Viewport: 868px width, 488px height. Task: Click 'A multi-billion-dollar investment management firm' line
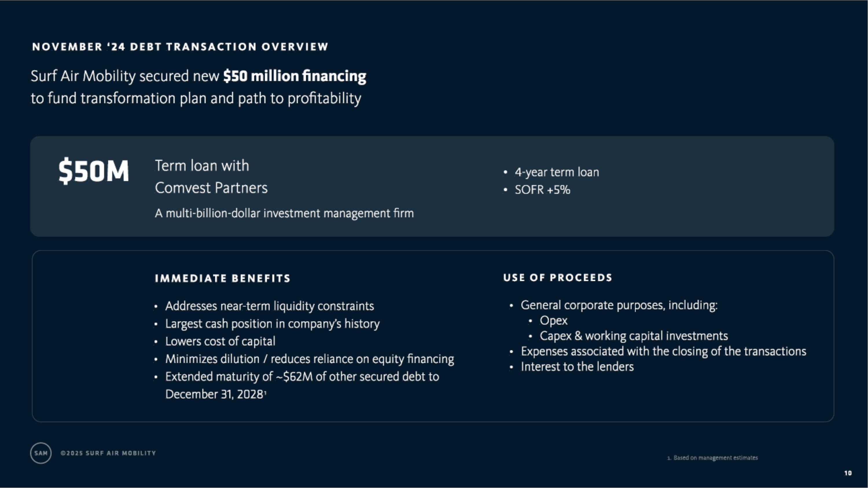(x=284, y=213)
